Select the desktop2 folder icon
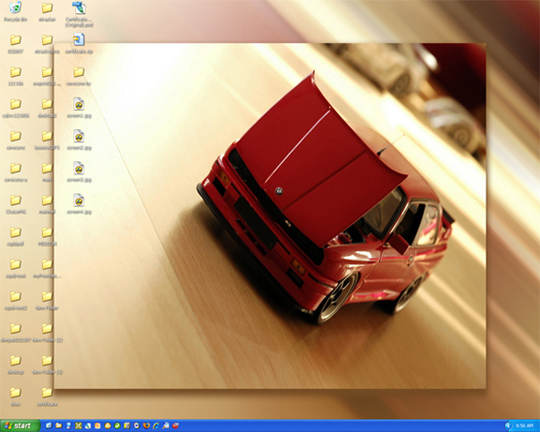Screen dimensions: 540x432 coord(47,108)
